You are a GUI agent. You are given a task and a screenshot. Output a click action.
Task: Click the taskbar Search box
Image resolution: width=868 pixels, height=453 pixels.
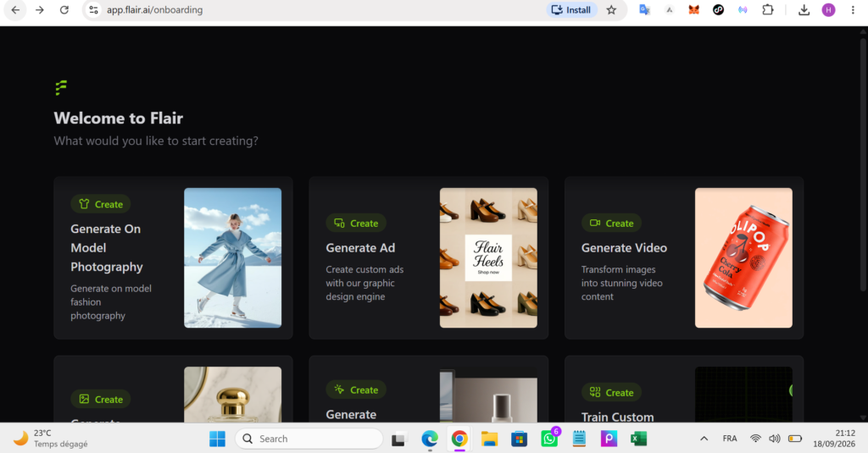pyautogui.click(x=309, y=439)
